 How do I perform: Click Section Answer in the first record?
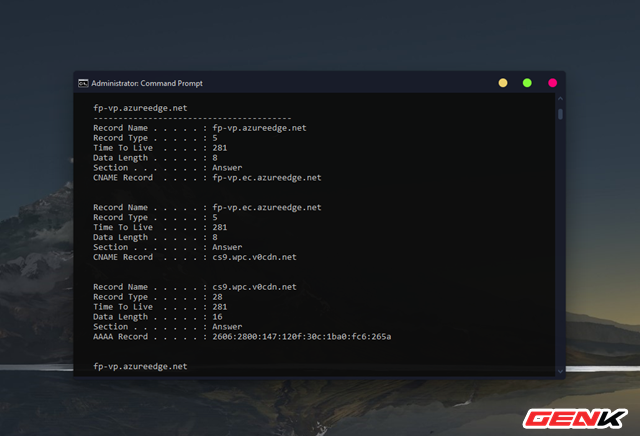tap(227, 168)
